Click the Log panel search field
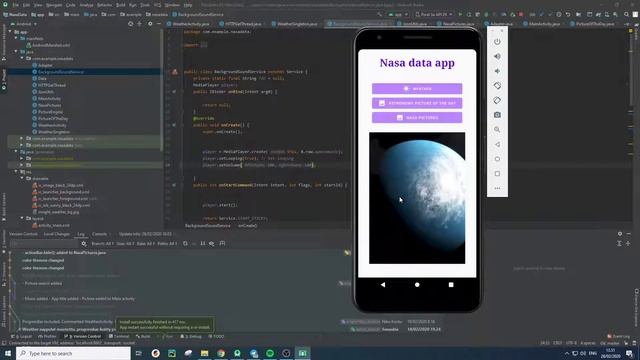640x360 pixels. click(x=44, y=244)
